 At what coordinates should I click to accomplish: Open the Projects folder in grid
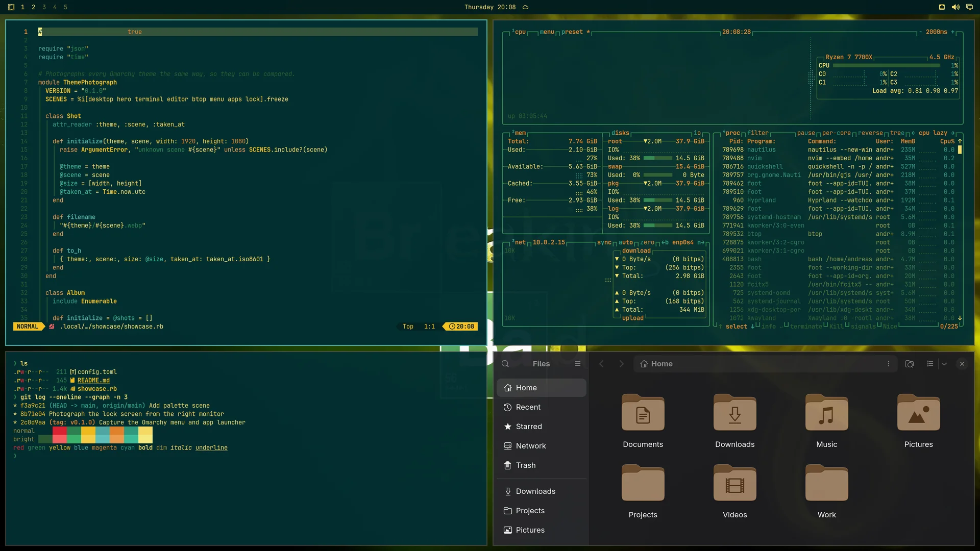[643, 491]
